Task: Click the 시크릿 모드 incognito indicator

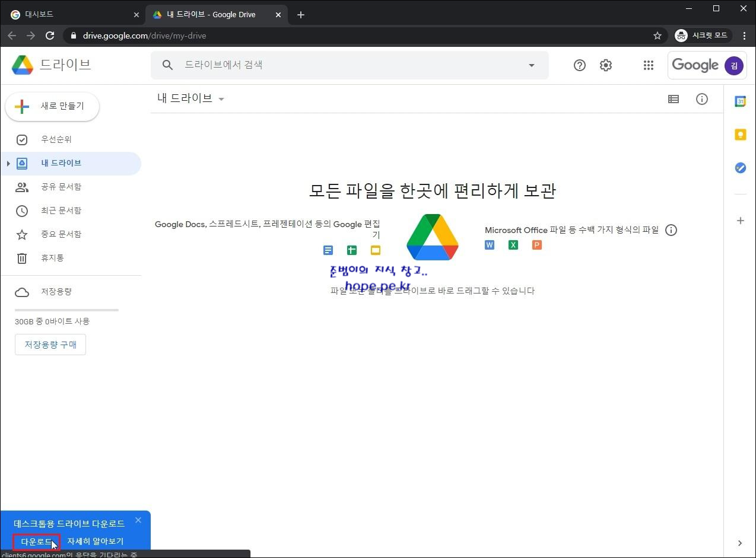Action: [x=703, y=36]
